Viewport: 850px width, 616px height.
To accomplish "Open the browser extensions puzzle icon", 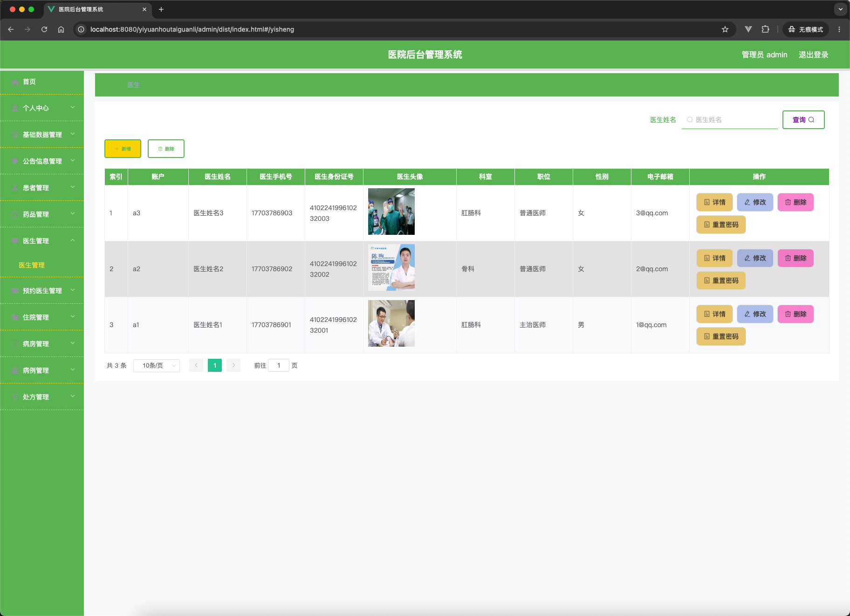I will click(x=765, y=29).
